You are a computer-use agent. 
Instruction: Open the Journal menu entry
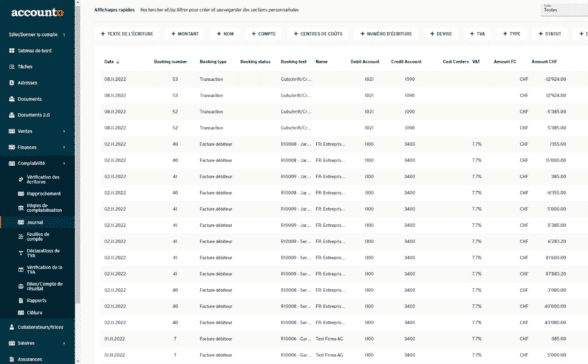coord(35,222)
